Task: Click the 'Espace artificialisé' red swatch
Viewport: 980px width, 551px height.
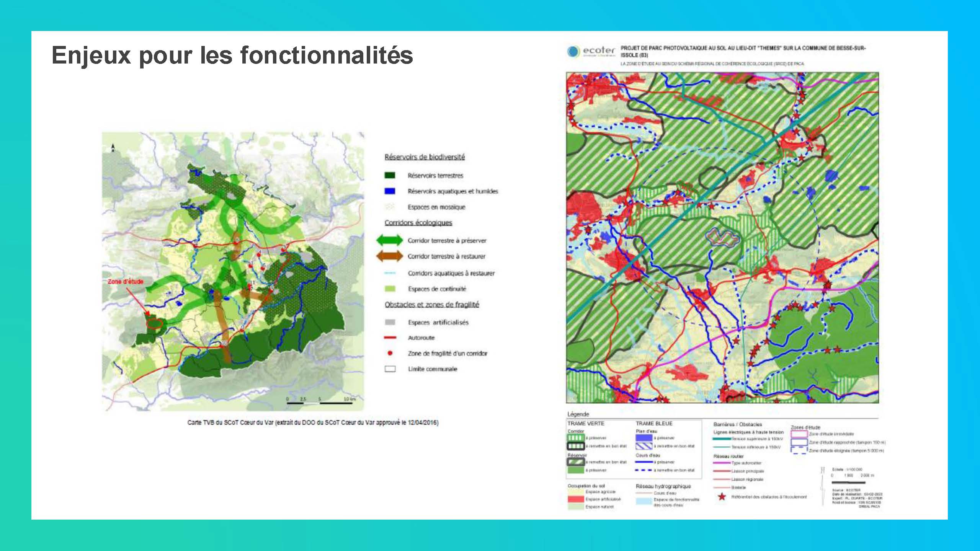Action: point(576,499)
